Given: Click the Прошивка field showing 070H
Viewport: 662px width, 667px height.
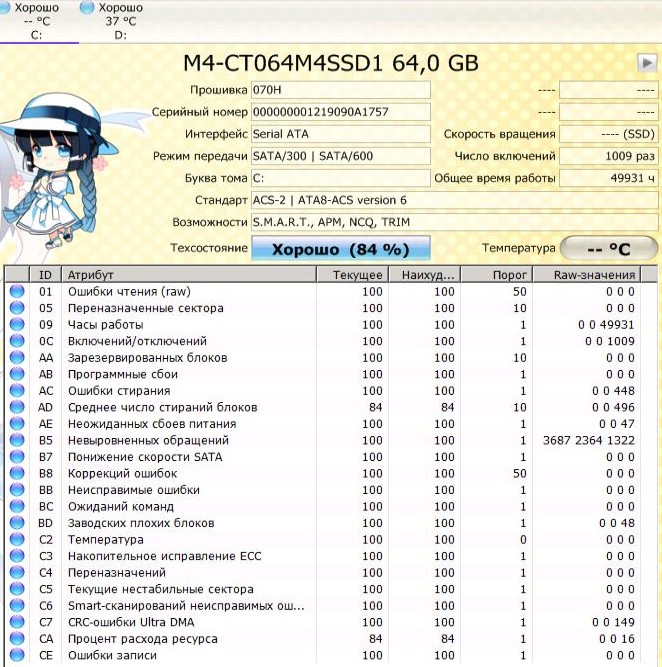Looking at the screenshot, I should [341, 90].
